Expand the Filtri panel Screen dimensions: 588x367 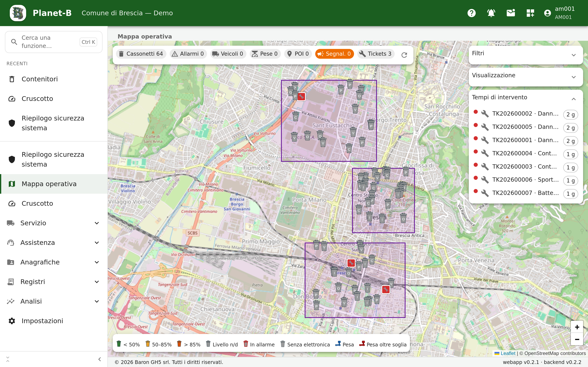(x=525, y=55)
